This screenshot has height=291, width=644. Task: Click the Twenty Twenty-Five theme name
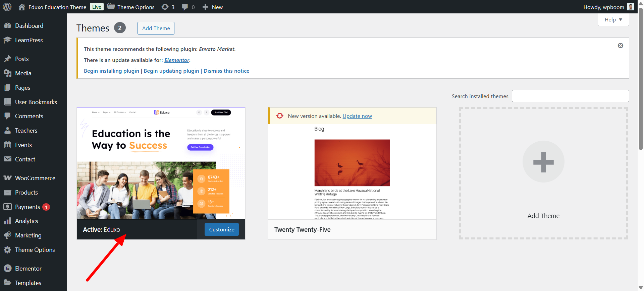[302, 230]
